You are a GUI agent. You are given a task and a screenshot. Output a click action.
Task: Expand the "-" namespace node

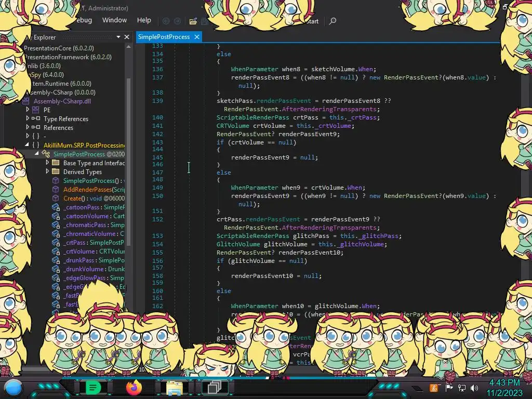(28, 136)
